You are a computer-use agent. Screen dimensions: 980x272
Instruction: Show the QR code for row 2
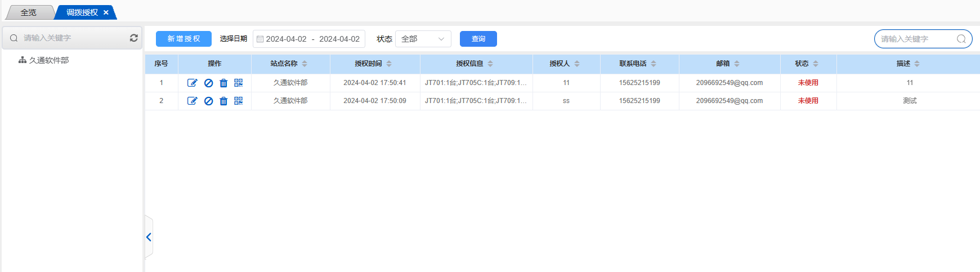pyautogui.click(x=239, y=101)
